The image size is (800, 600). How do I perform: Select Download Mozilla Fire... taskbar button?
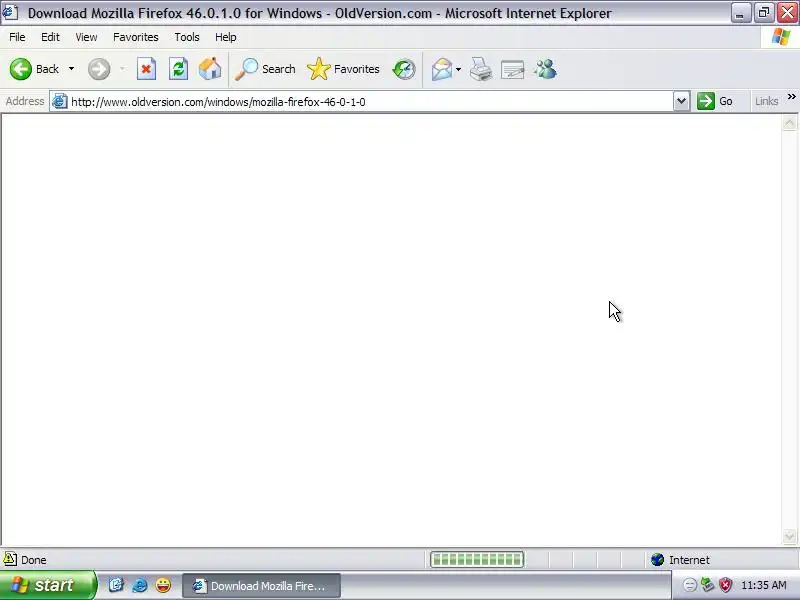click(x=261, y=586)
